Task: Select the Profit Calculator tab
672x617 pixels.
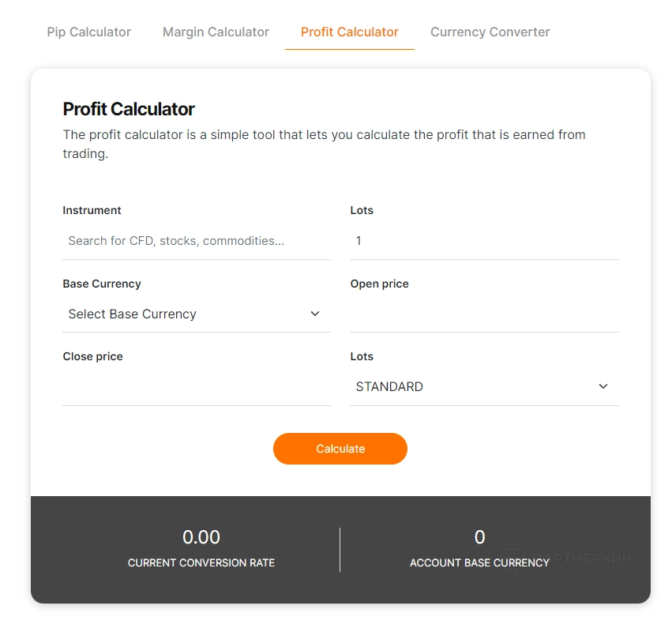Action: [349, 32]
